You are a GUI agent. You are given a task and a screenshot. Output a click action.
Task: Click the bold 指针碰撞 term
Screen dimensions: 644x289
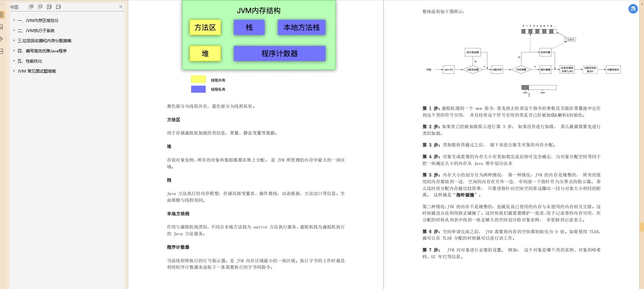pyautogui.click(x=465, y=195)
